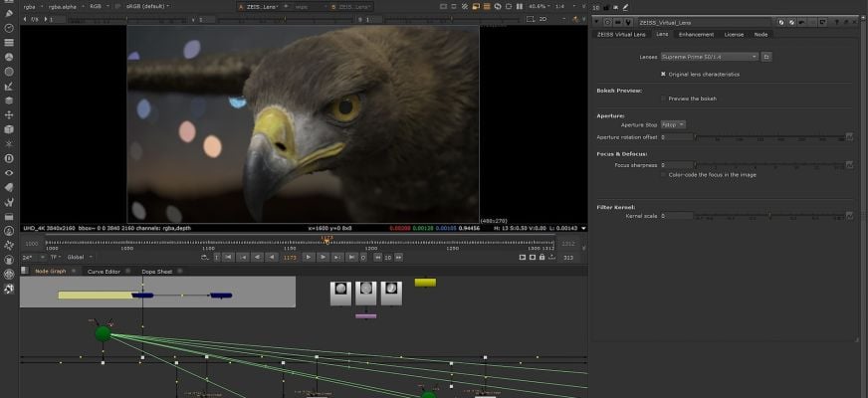Uncheck Original lens characteristics
The image size is (868, 398).
coord(664,74)
